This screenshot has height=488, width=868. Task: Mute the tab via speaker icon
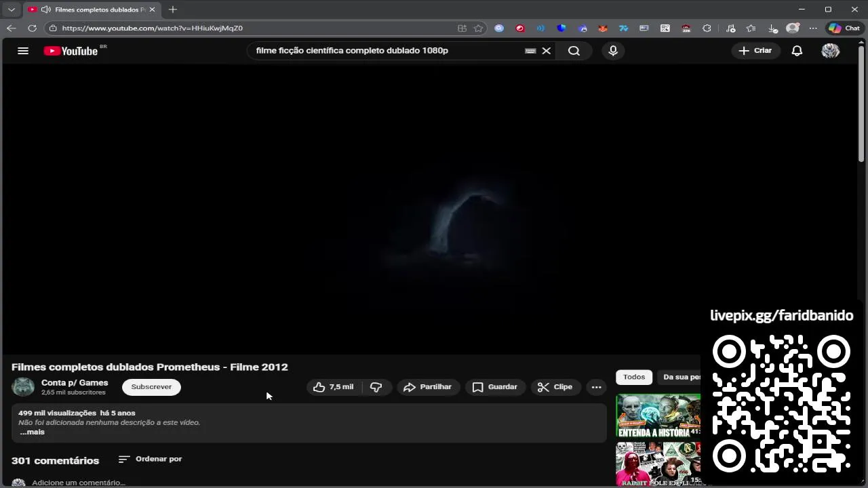(46, 9)
